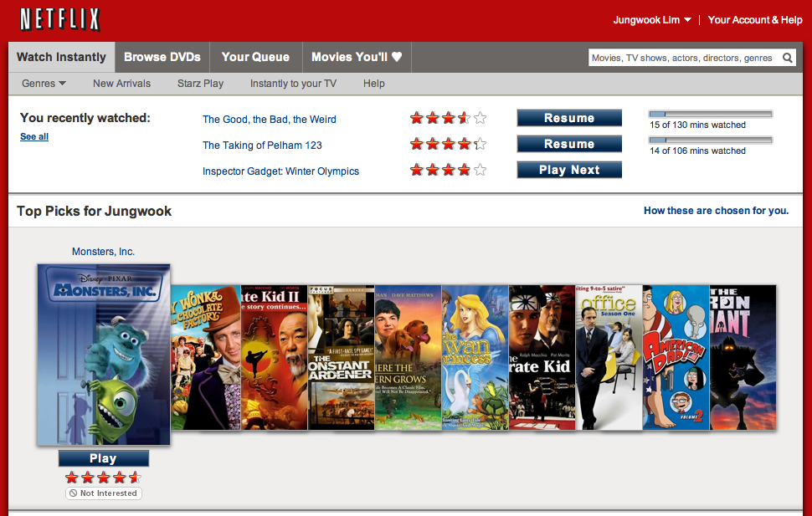Open the Your Queue tab

255,57
